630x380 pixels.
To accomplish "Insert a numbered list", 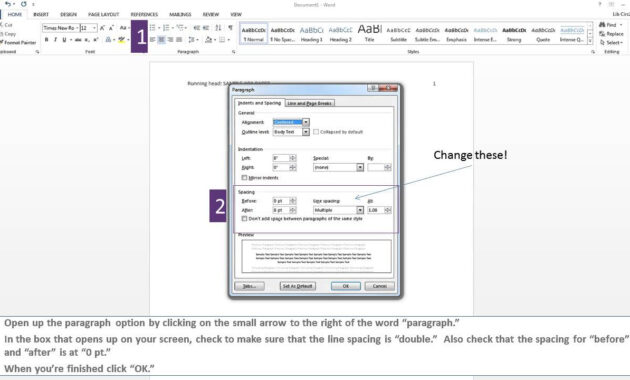I will coord(166,28).
